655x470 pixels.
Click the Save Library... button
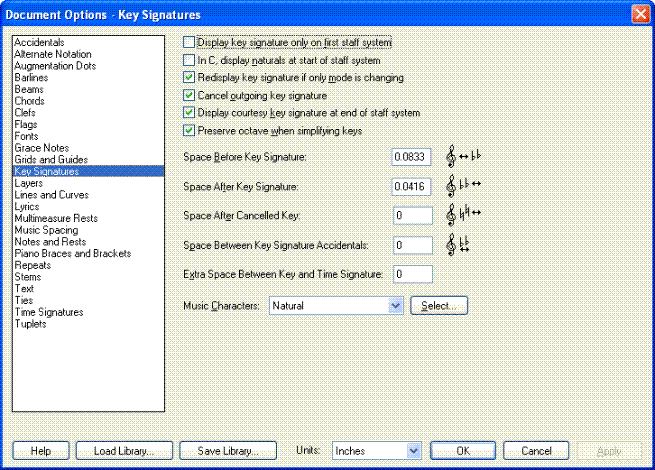233,451
